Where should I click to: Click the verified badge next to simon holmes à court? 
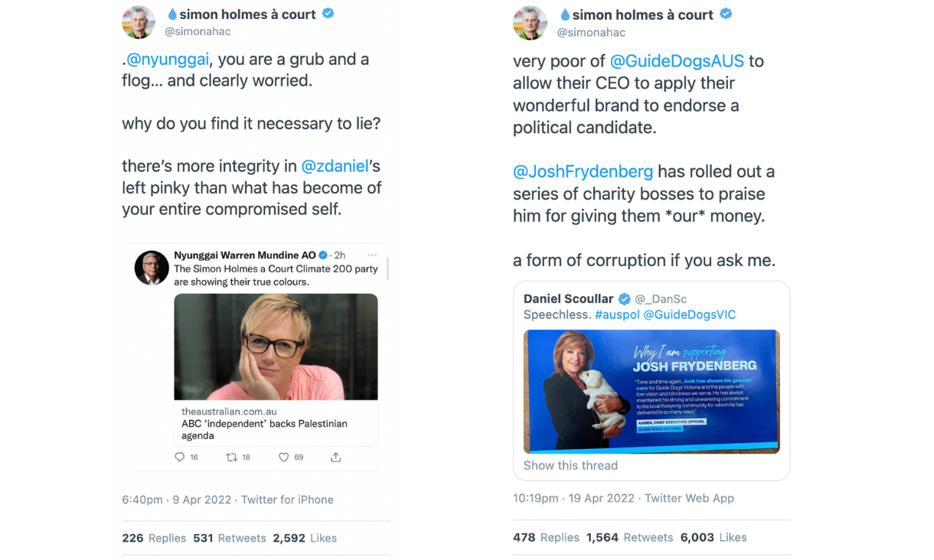click(328, 13)
